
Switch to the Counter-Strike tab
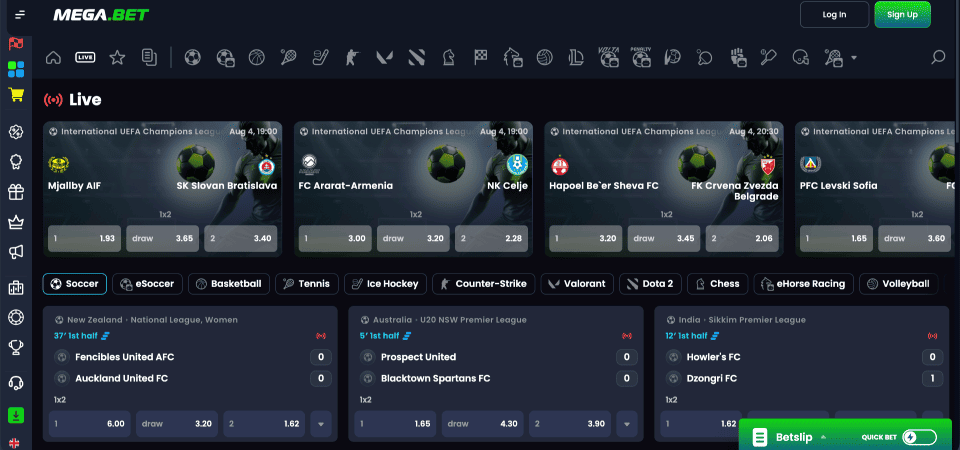click(484, 284)
